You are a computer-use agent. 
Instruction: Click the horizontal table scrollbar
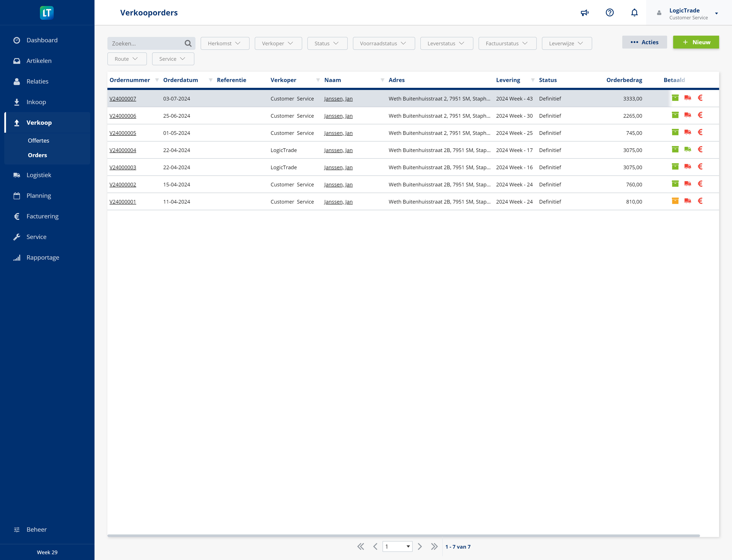click(404, 536)
